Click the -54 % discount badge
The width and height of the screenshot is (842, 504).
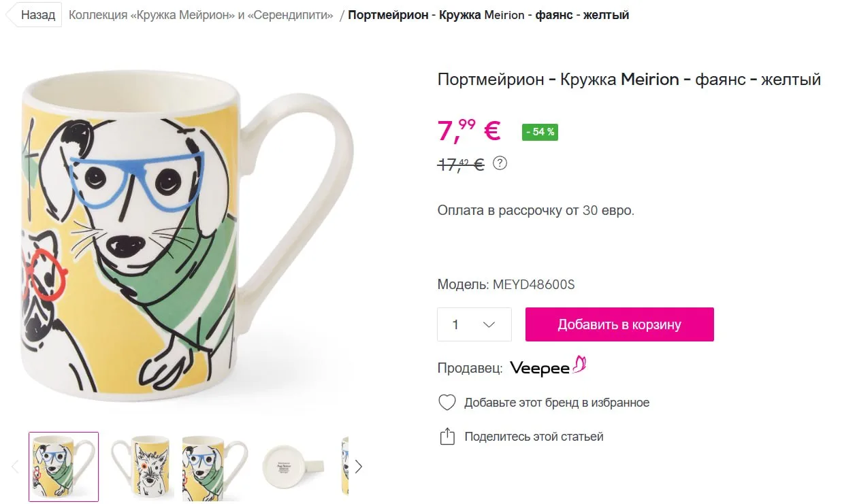(540, 132)
